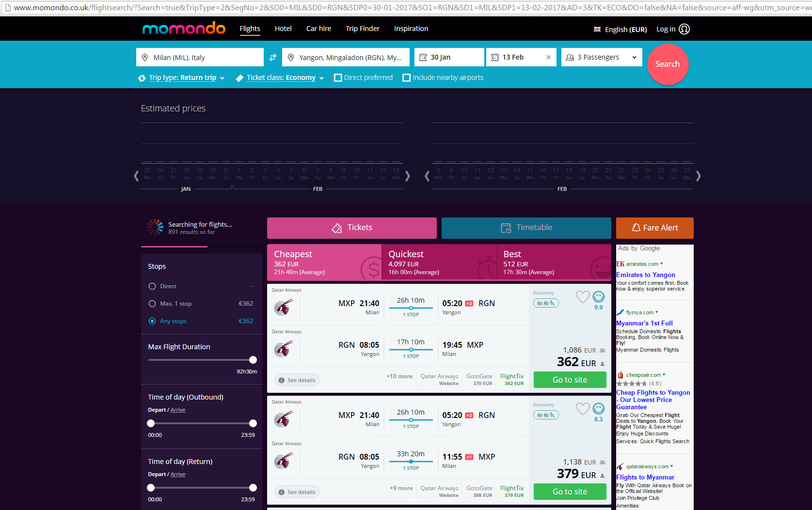Switch return time filter to Arrive
Viewport: 812px width, 510px height.
[178, 474]
